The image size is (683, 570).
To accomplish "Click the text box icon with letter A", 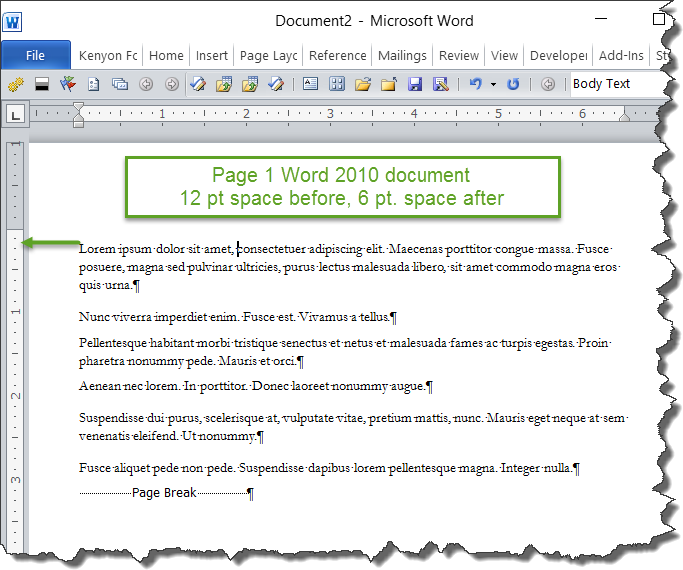I will coord(310,84).
